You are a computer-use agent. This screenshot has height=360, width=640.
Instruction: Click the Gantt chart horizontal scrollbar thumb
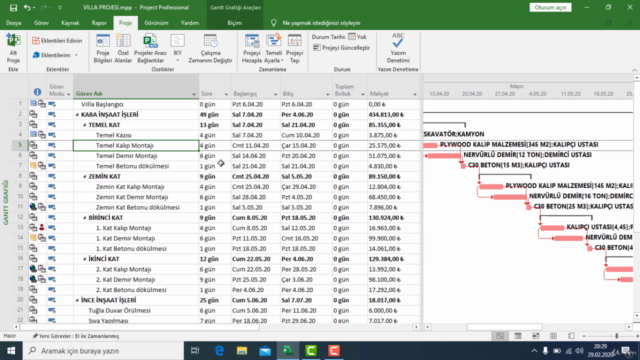coord(504,327)
